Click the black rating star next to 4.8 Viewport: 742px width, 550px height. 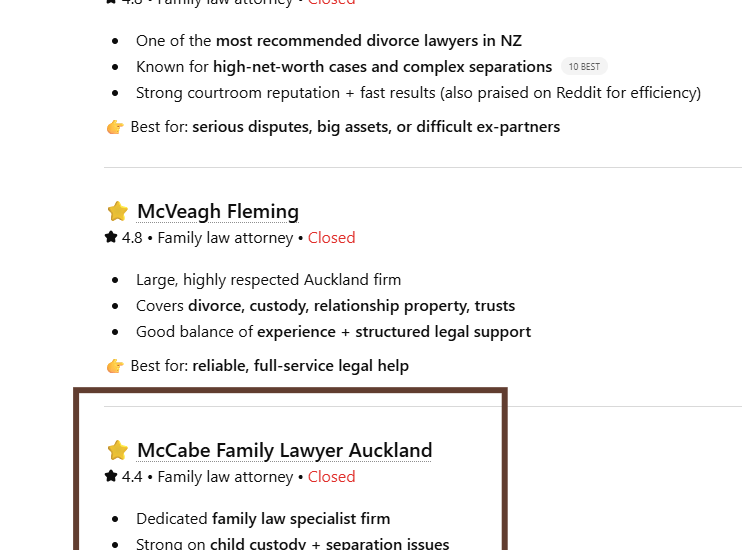click(x=111, y=238)
